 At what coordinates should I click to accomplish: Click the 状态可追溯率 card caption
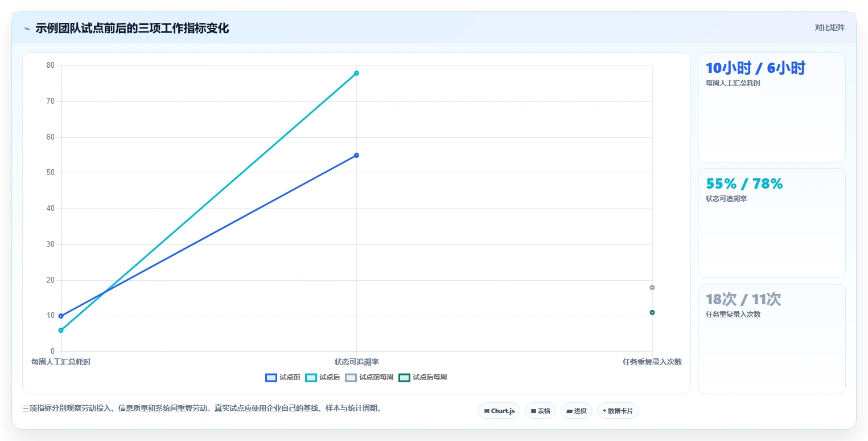coord(726,199)
